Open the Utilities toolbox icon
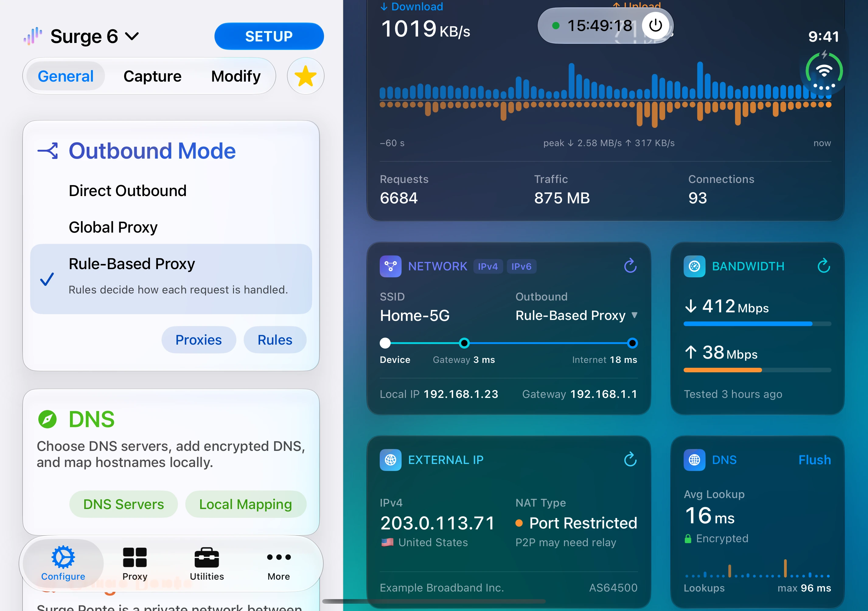 click(x=207, y=557)
